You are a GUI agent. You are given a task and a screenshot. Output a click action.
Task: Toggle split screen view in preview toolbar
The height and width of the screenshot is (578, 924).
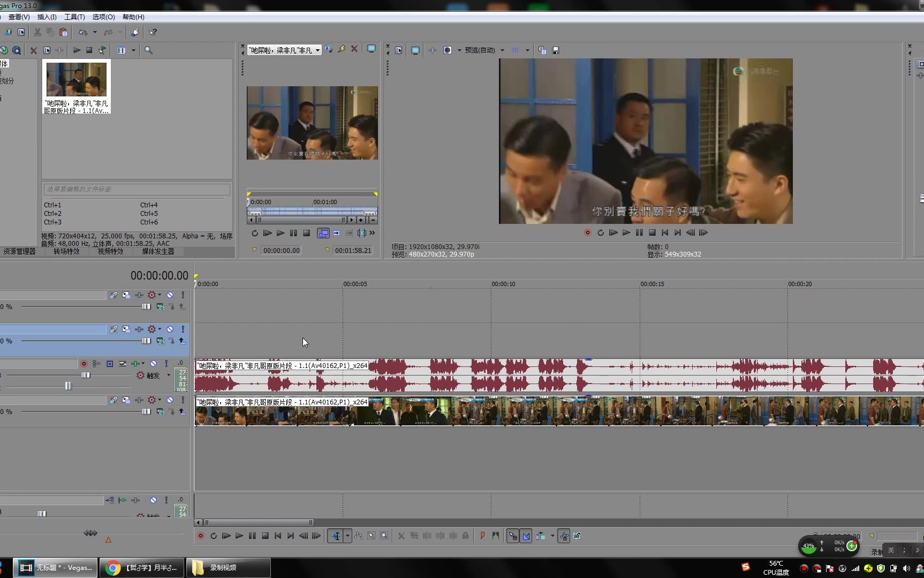click(x=448, y=50)
